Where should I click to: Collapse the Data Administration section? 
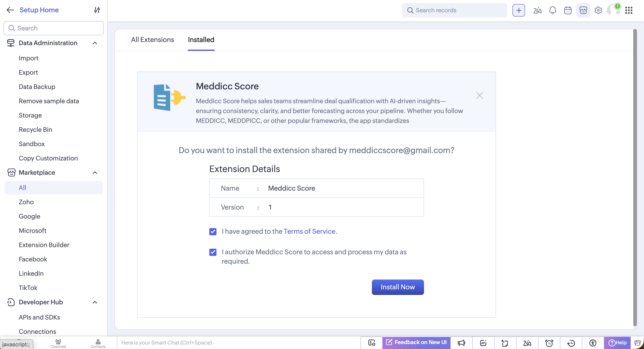click(x=95, y=43)
